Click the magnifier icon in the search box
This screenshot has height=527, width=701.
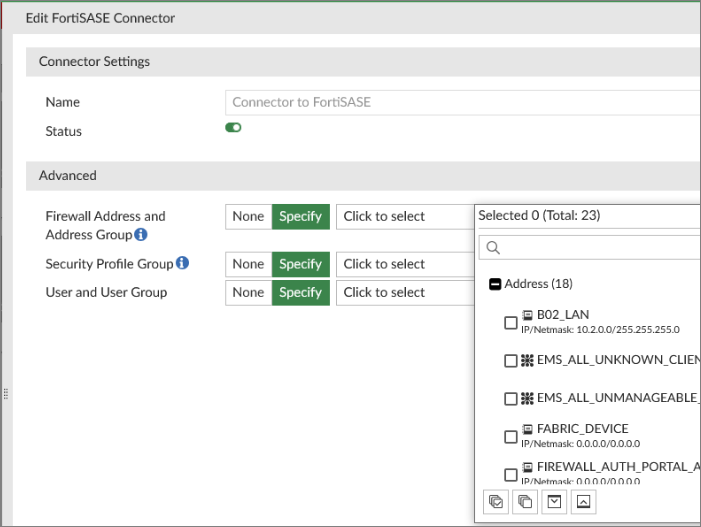493,248
